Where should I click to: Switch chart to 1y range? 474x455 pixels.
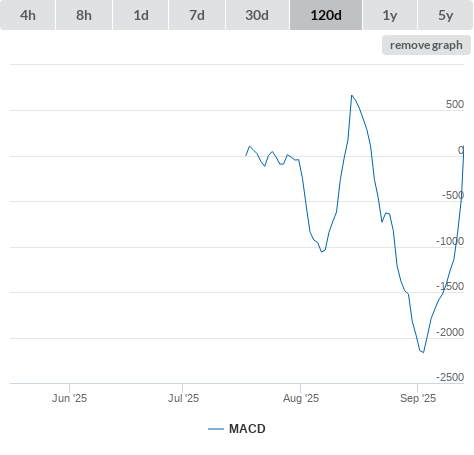pyautogui.click(x=390, y=15)
